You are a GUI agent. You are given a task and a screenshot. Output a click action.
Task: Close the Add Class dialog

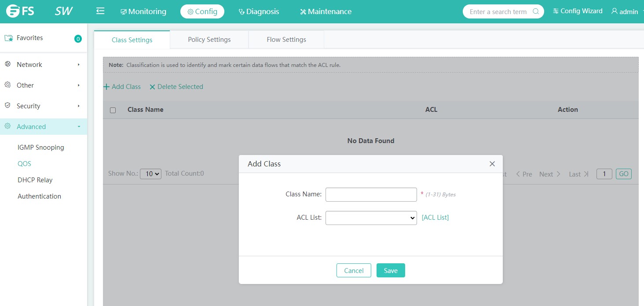(x=492, y=164)
